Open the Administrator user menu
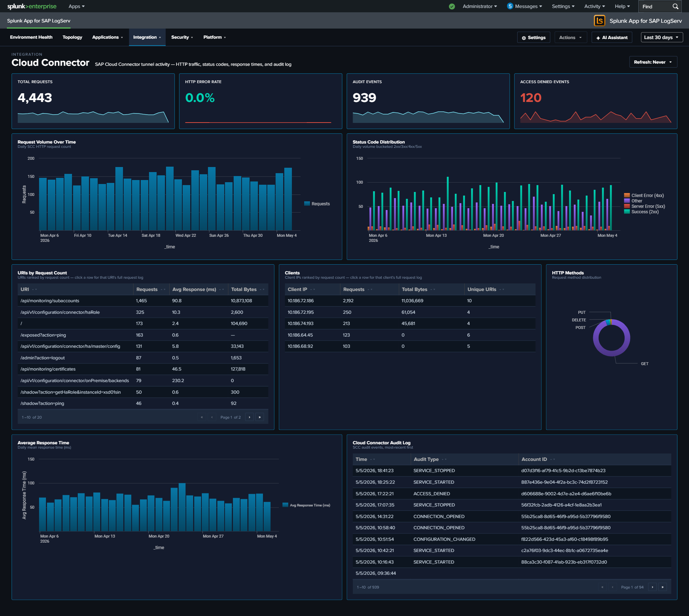 point(480,7)
